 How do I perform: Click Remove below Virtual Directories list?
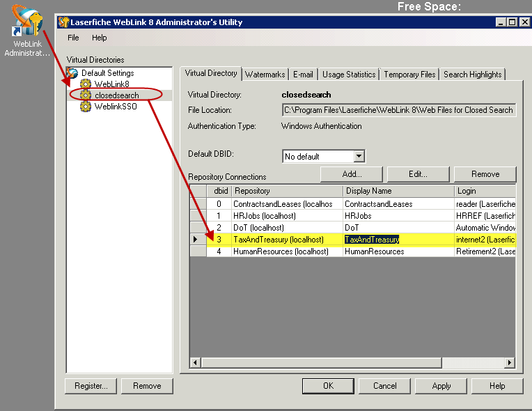[x=147, y=386]
